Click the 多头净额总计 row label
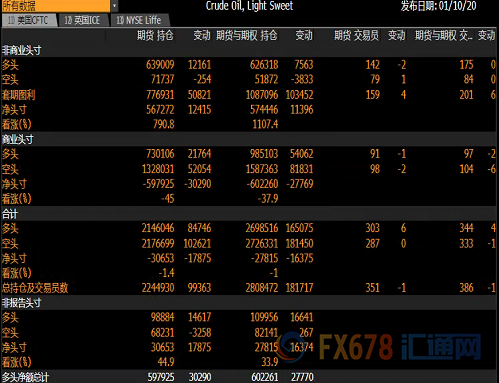The height and width of the screenshot is (383, 499). coord(26,377)
